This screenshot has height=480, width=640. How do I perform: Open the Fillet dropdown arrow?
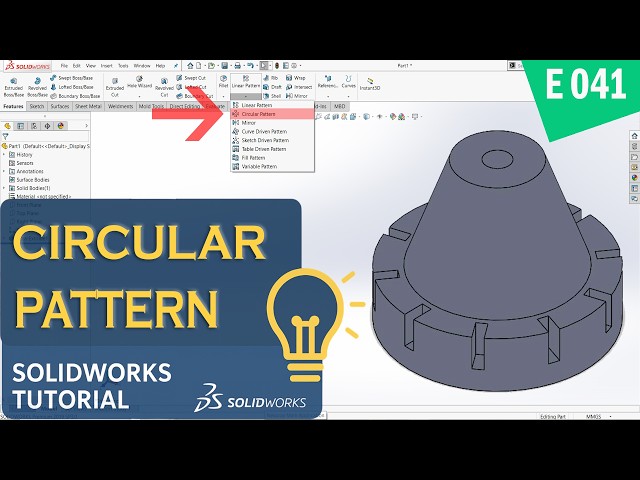click(223, 96)
